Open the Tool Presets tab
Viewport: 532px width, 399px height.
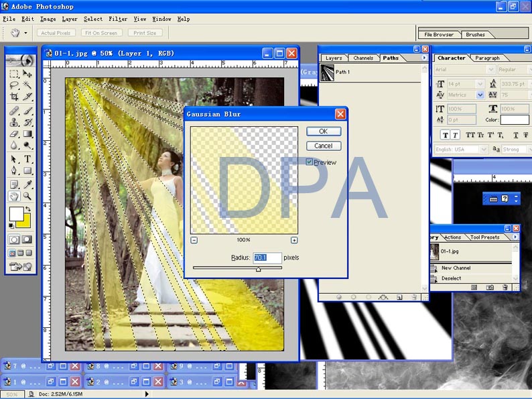(x=484, y=237)
